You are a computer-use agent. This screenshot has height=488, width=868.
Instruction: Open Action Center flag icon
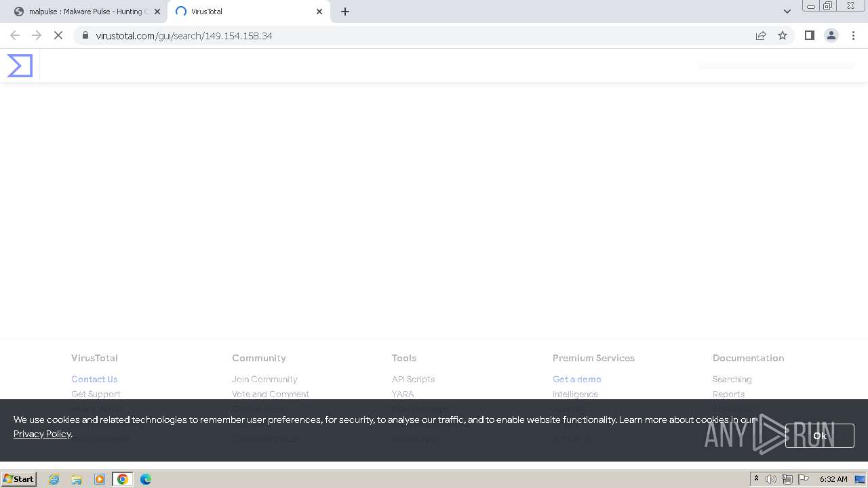(804, 479)
